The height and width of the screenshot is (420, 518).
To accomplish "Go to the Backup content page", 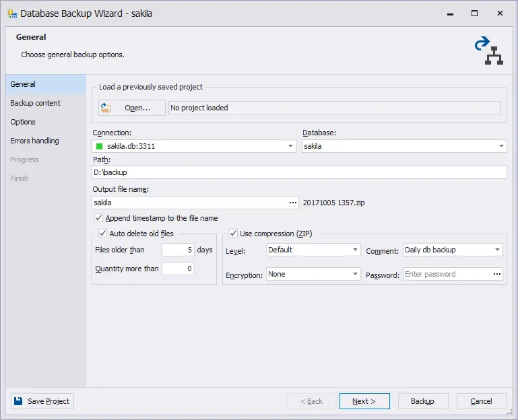I will coord(46,103).
